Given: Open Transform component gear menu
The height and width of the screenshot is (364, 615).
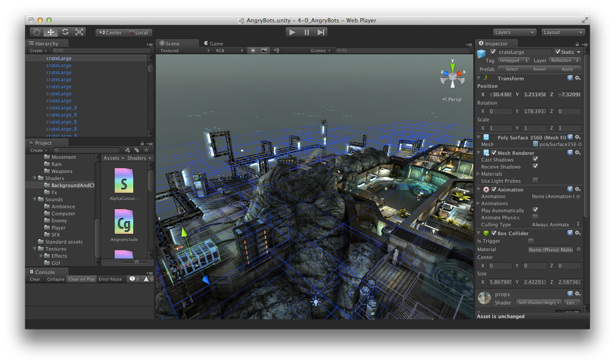Looking at the screenshot, I should pos(578,78).
